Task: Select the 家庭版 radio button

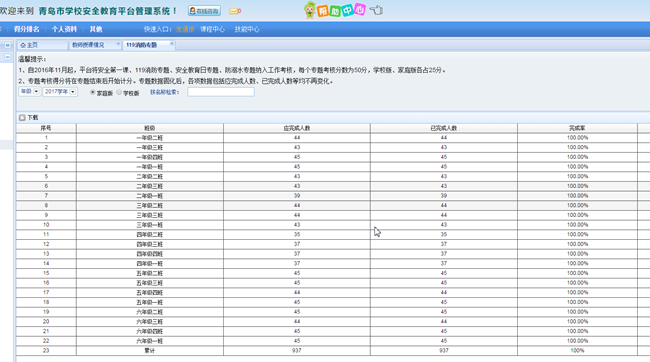Action: point(93,92)
